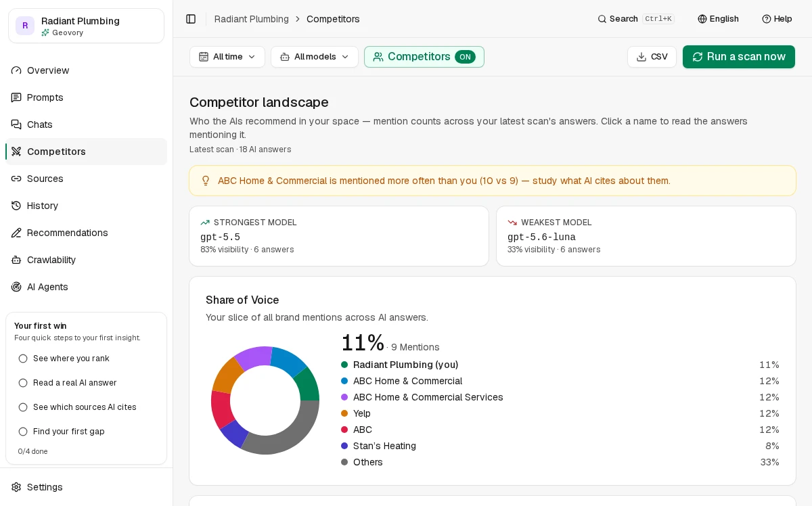Image resolution: width=812 pixels, height=506 pixels.
Task: Click the Search field with Ctrl+K
Action: tap(635, 19)
